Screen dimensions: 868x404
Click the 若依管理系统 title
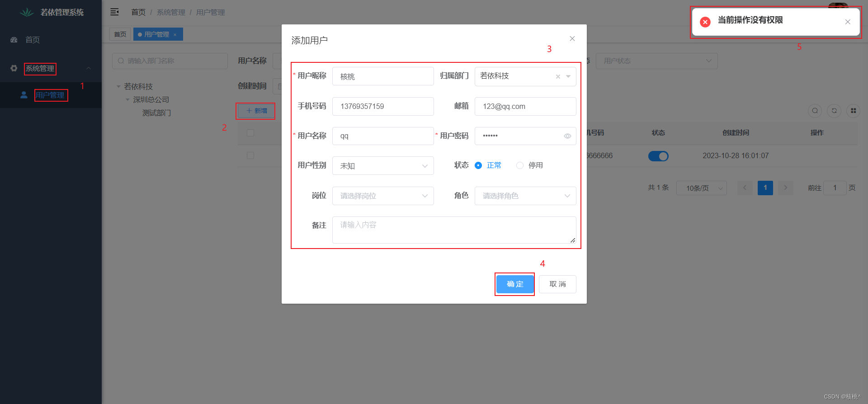point(62,12)
